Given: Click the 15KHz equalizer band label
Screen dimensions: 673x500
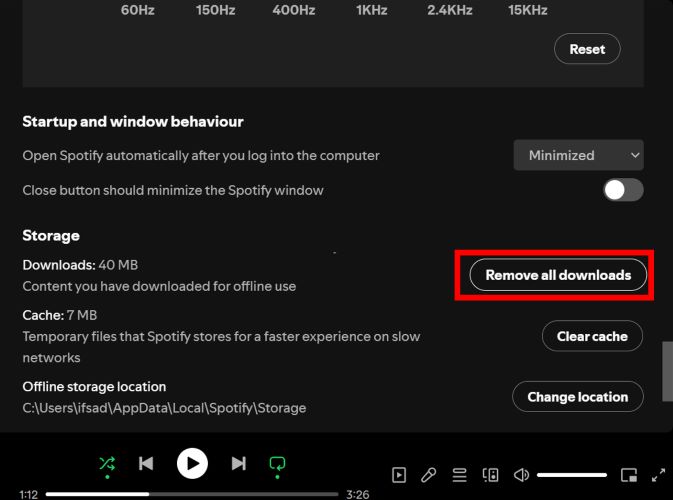Looking at the screenshot, I should point(528,10).
